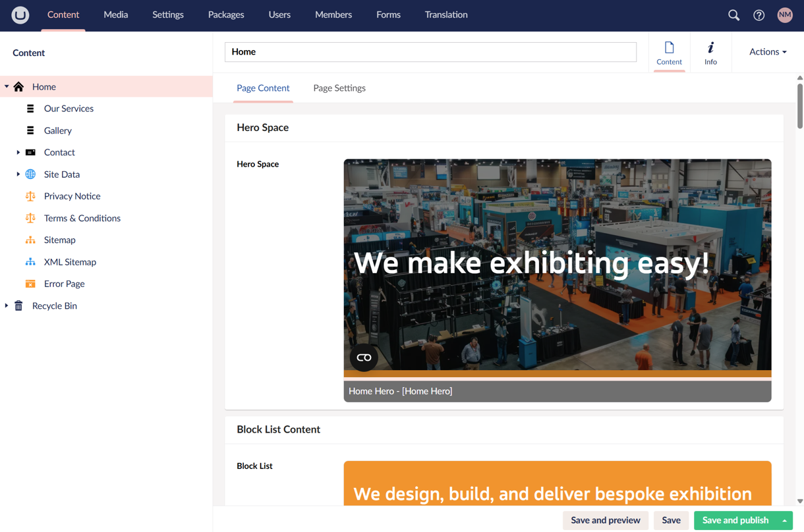The image size is (804, 532).
Task: Click the Info app icon
Action: pyautogui.click(x=710, y=53)
